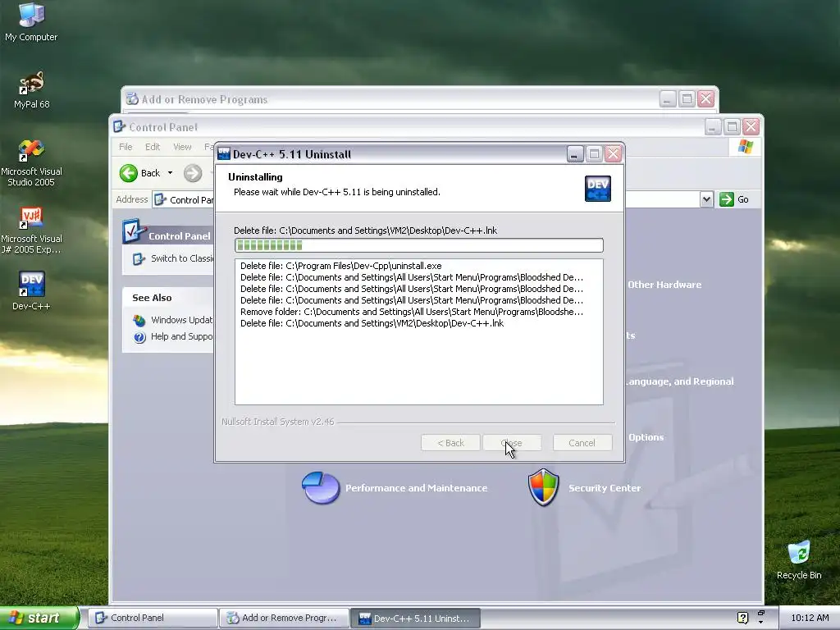The image size is (840, 630).
Task: Click the taskbar clock showing 10:12 AM
Action: [810, 618]
